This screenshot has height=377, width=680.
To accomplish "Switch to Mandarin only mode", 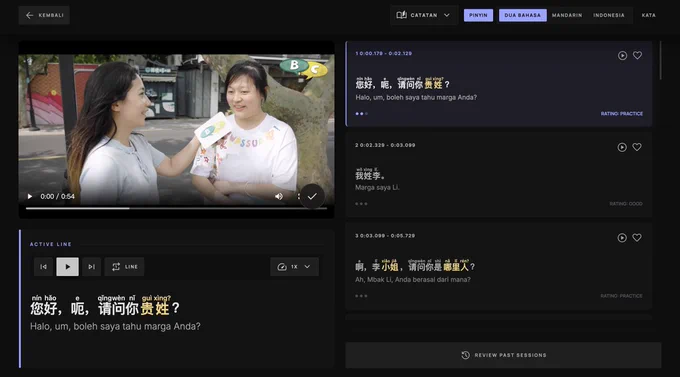I will click(567, 15).
